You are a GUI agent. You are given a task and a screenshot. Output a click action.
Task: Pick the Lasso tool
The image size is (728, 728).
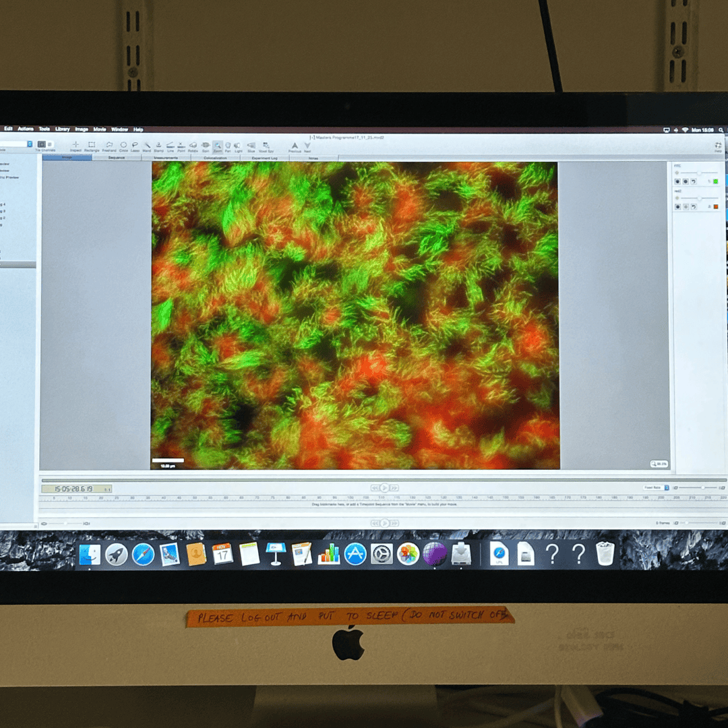(x=135, y=146)
